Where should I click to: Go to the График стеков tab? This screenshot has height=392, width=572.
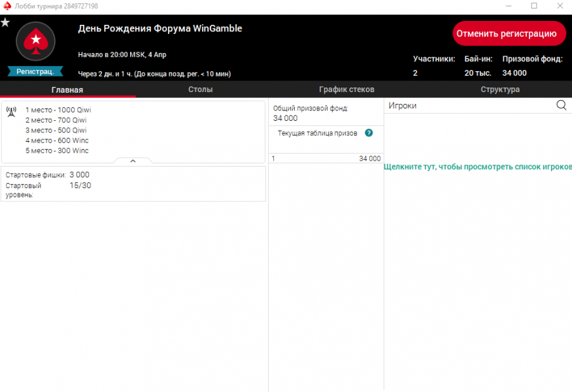[x=346, y=90]
